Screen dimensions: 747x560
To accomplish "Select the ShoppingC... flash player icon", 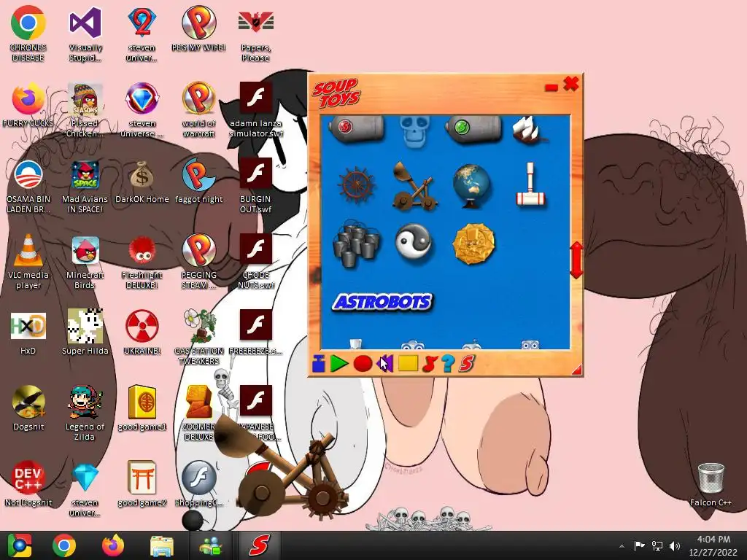I will pos(198,484).
